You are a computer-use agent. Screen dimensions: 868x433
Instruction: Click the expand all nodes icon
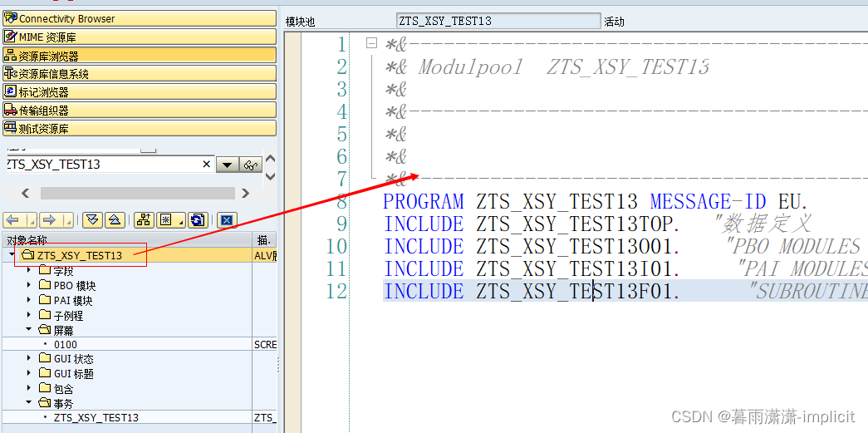point(92,220)
